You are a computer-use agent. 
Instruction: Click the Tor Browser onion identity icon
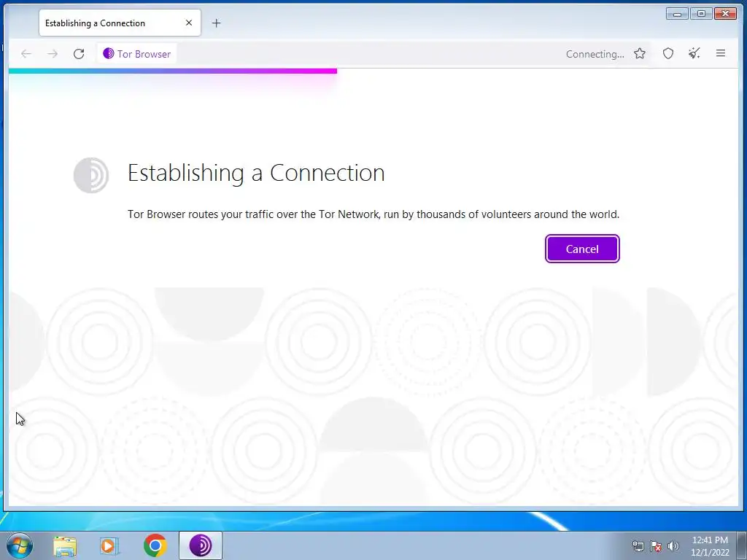pos(108,53)
